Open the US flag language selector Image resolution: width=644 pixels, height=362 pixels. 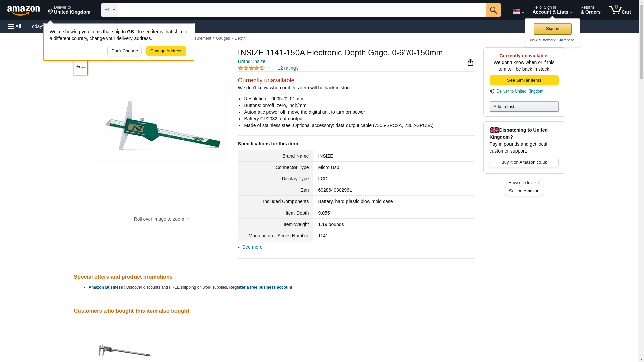518,11
